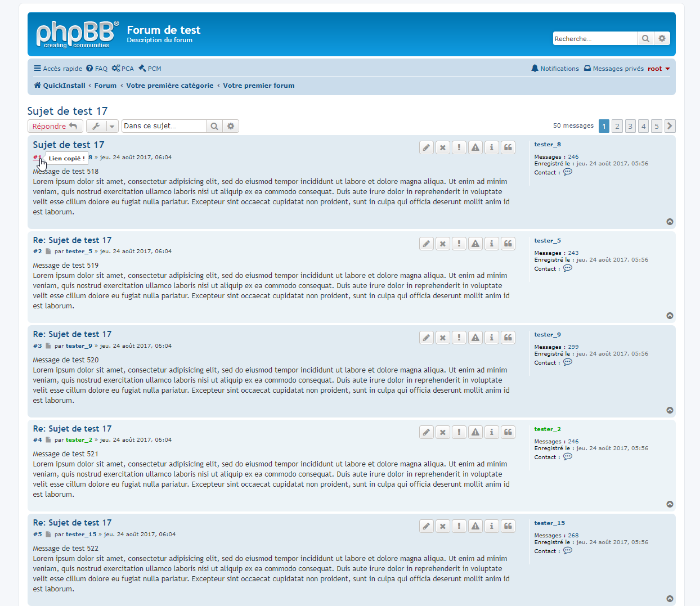This screenshot has height=606, width=700.
Task: Click the Répondre button
Action: coord(55,126)
